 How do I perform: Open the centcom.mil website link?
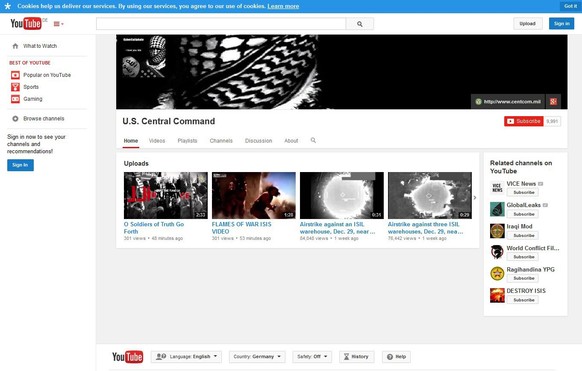508,101
